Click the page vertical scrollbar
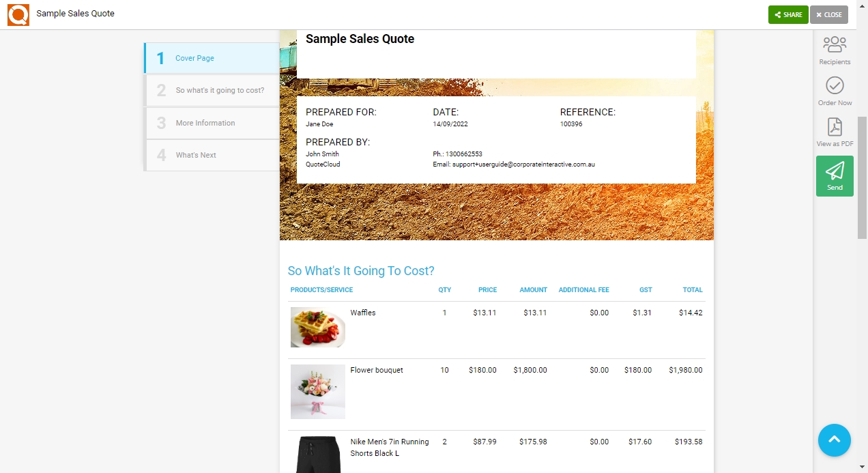Screen dimensions: 868x473 tap(862, 177)
